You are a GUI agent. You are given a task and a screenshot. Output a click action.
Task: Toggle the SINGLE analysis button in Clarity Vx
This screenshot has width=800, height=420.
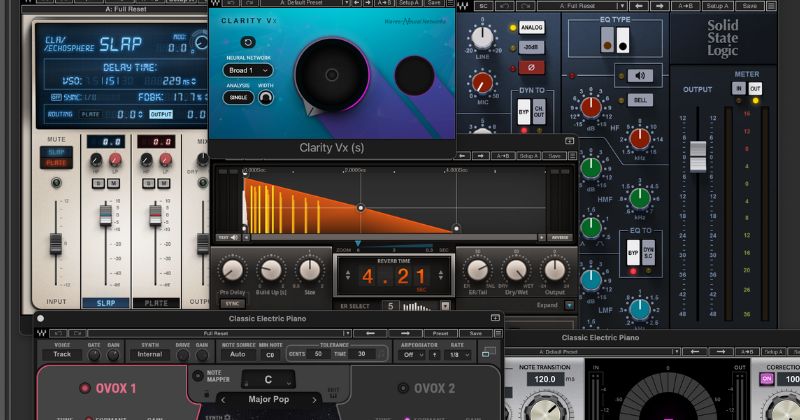tap(238, 97)
